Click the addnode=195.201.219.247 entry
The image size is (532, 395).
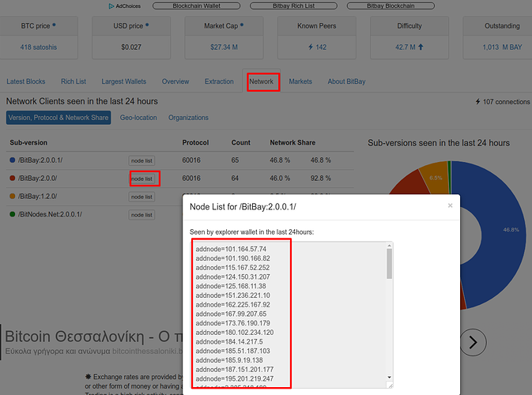[x=235, y=378]
